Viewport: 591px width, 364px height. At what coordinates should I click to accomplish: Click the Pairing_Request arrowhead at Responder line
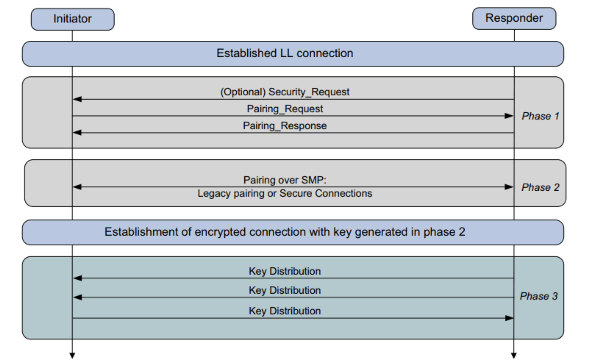coord(509,116)
